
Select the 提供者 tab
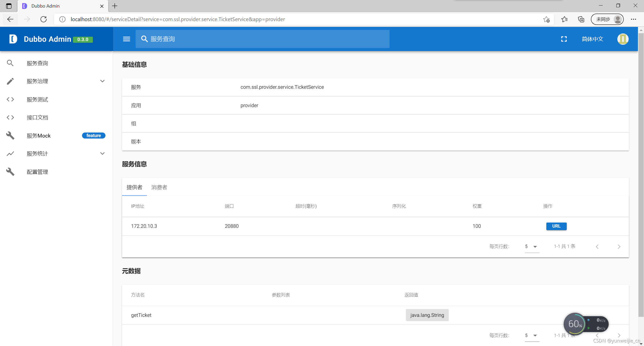coord(134,187)
